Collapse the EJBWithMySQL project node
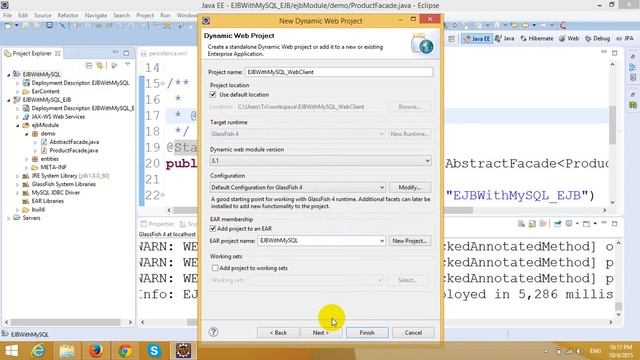The image size is (640, 360). [x=9, y=75]
